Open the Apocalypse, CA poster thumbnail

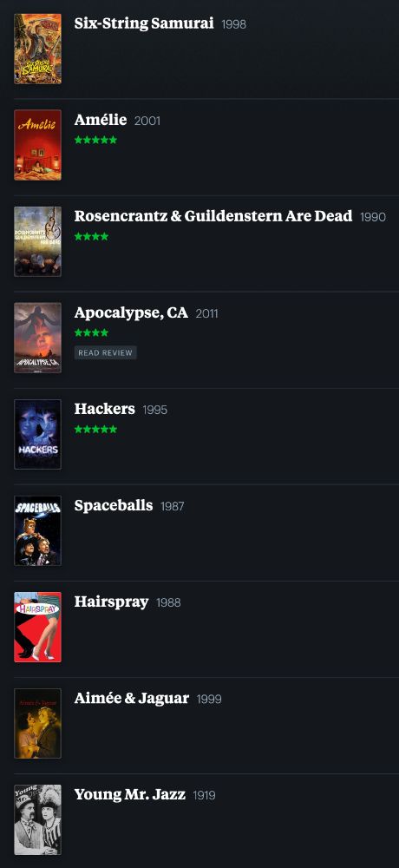pyautogui.click(x=37, y=338)
